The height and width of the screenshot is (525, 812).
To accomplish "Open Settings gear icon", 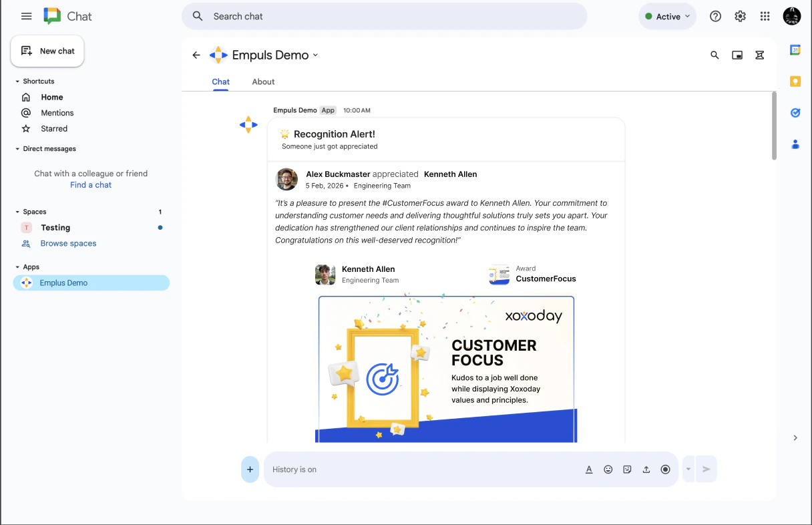I will tap(740, 16).
